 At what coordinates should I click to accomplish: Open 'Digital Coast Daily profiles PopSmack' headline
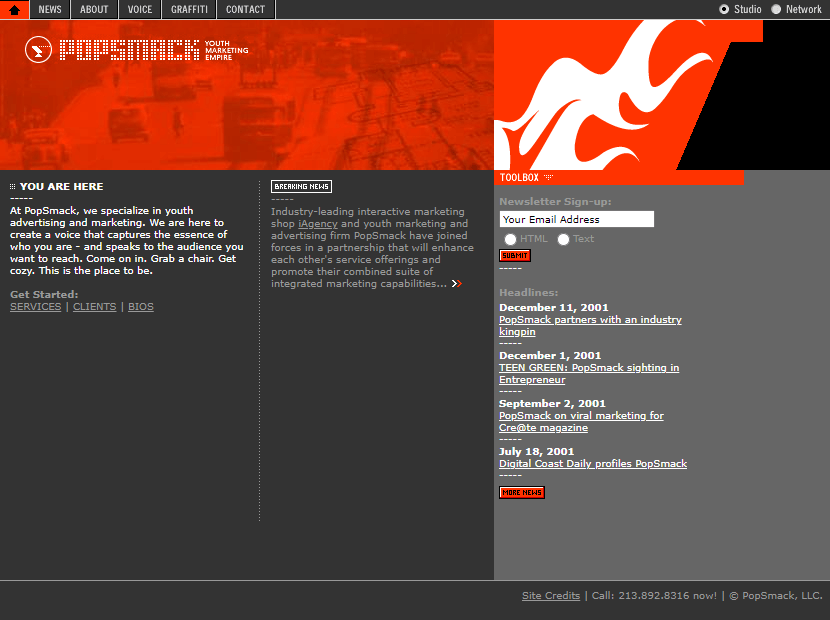(593, 464)
